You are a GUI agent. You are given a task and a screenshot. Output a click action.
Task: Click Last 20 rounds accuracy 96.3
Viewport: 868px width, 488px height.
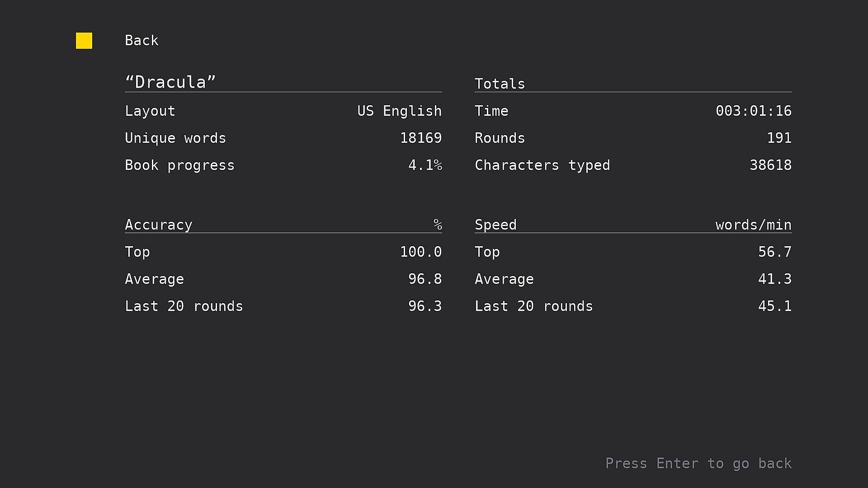tap(425, 306)
